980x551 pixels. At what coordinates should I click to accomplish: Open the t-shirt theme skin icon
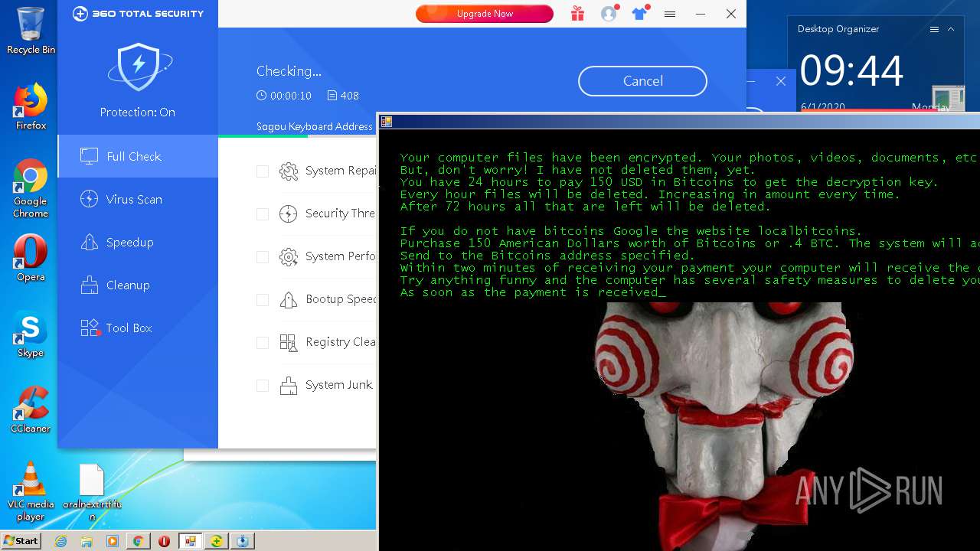639,14
